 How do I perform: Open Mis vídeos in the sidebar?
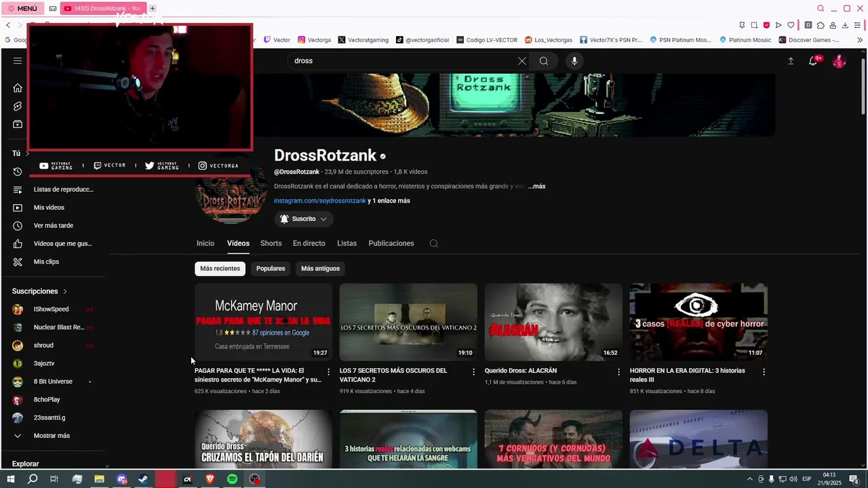coord(54,207)
